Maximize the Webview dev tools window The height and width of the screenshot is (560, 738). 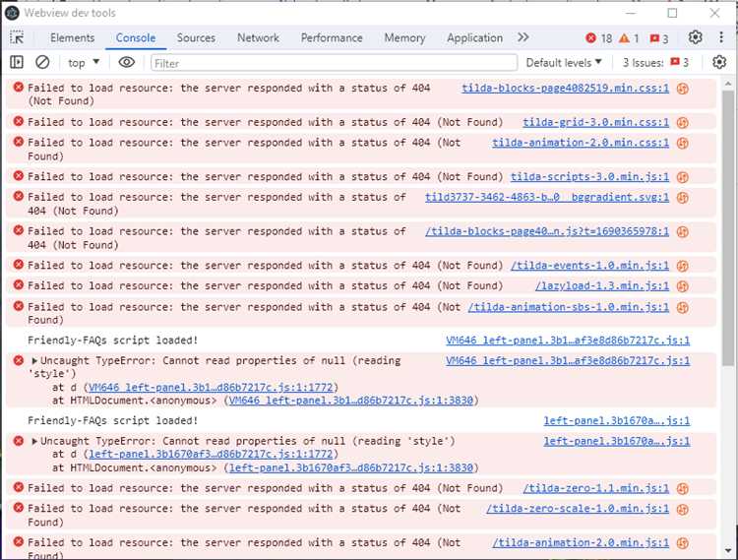[x=672, y=13]
